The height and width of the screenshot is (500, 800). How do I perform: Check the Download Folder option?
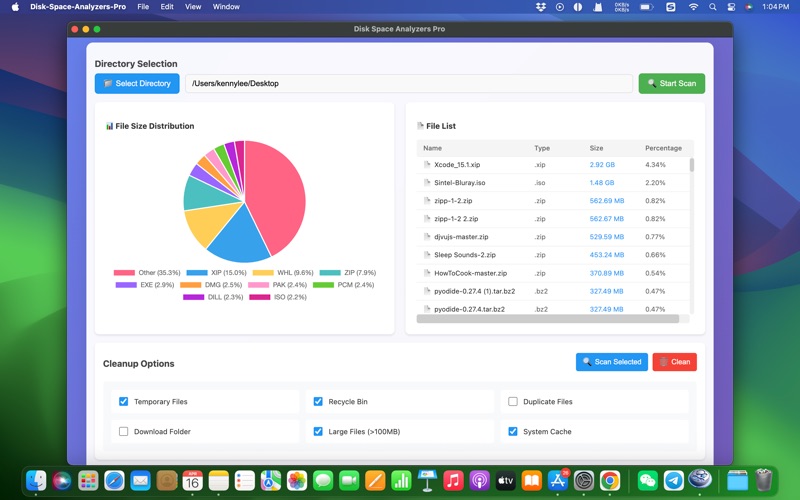tap(124, 432)
